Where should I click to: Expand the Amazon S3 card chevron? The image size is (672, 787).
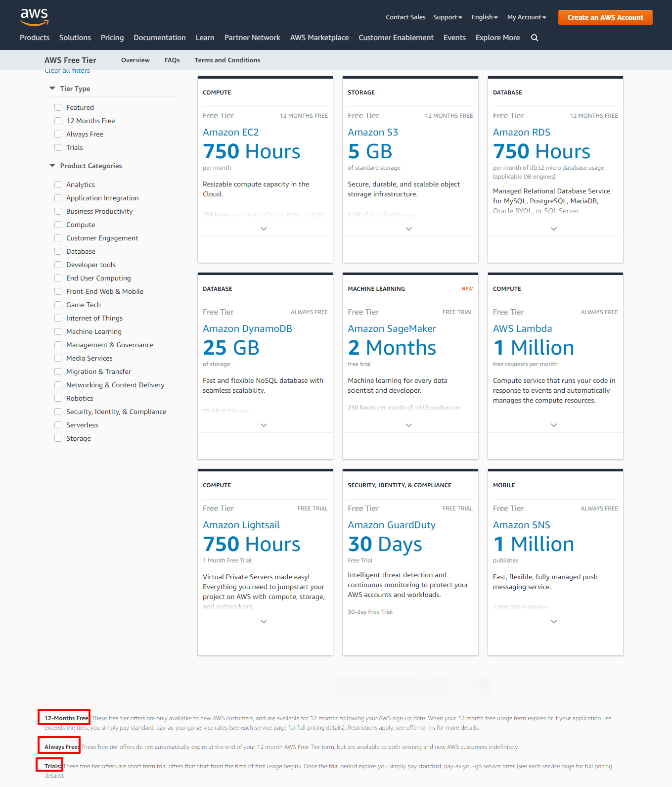pos(409,229)
